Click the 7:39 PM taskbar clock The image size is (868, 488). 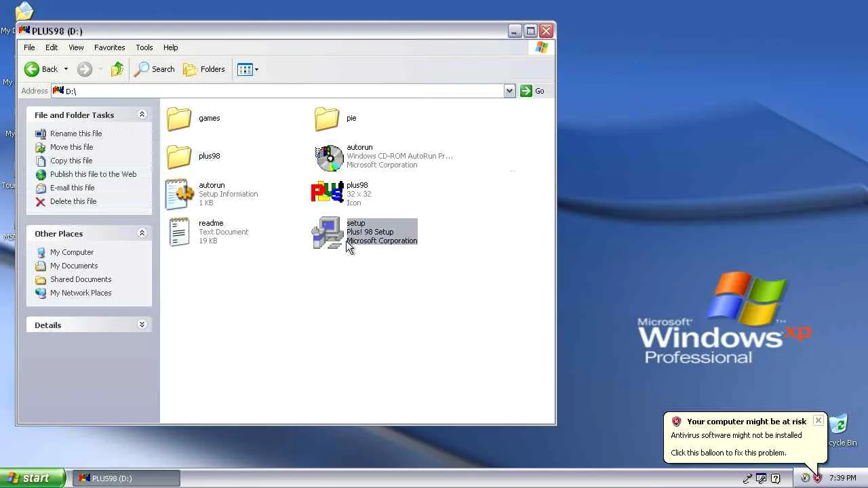click(842, 479)
